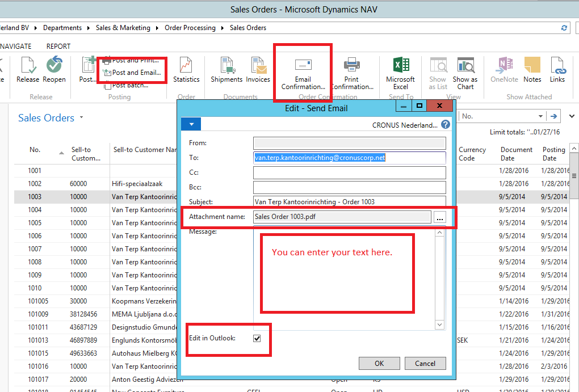Select order row 101009 MEMA Ljubljana
The height and width of the screenshot is (392, 579).
pos(95,314)
